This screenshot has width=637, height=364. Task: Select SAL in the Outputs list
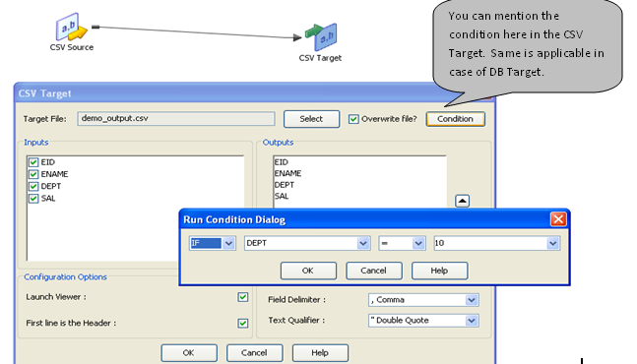[282, 196]
